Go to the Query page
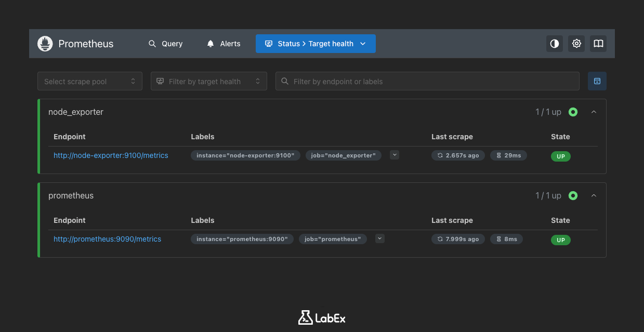644x332 pixels. click(172, 44)
